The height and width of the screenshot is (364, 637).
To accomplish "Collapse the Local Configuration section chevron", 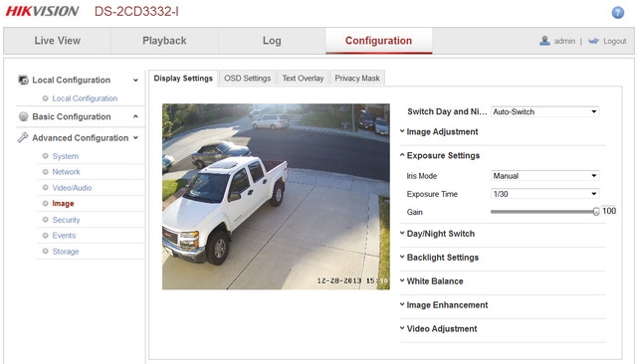I will (x=135, y=81).
